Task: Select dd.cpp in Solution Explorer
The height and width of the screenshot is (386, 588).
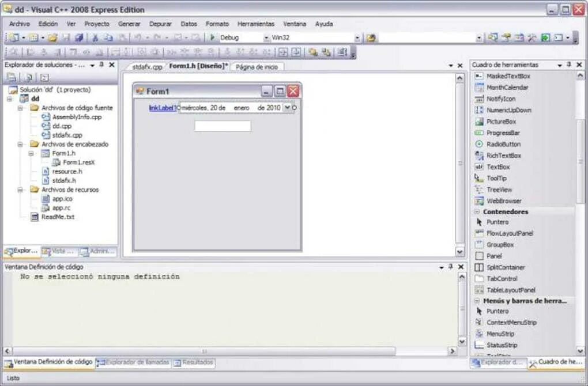Action: (62, 126)
